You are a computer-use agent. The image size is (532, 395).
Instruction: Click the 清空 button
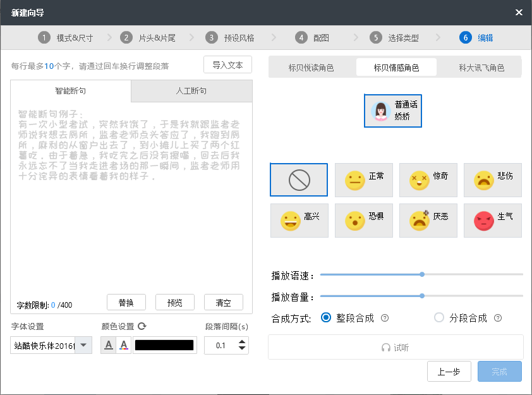coord(223,302)
